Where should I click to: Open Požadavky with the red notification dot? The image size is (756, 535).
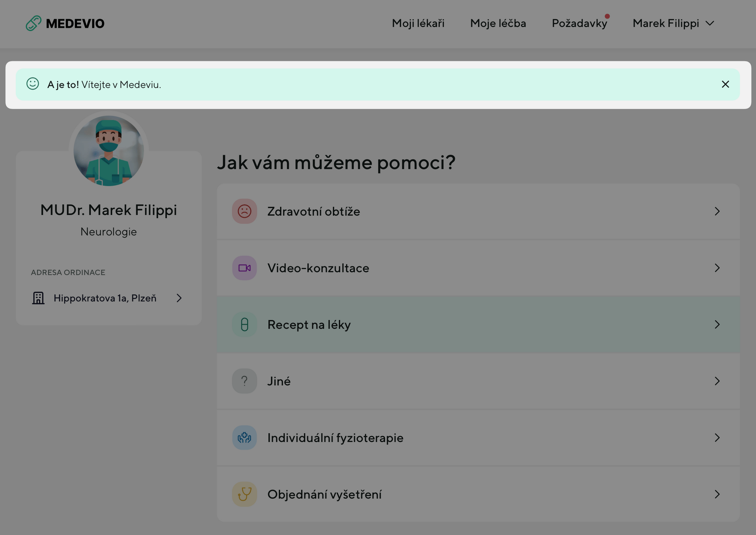click(579, 23)
